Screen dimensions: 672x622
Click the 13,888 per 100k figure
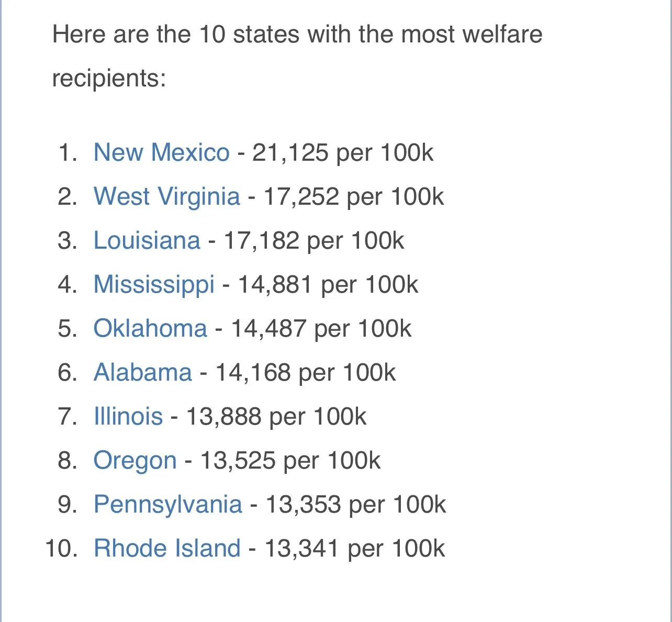click(276, 417)
